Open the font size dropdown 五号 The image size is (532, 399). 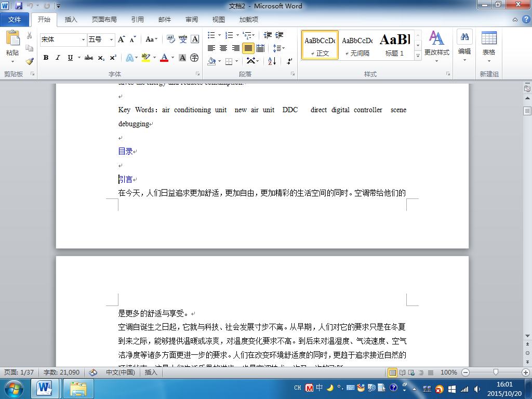[111, 39]
